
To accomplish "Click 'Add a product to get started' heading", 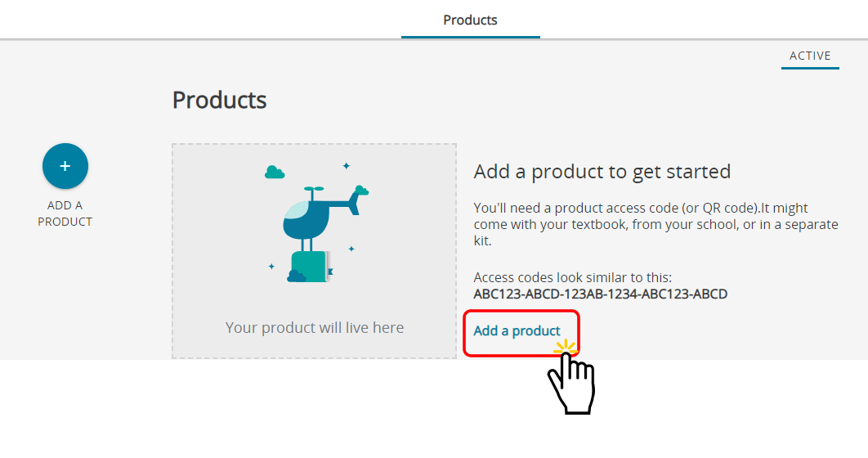I will (x=602, y=172).
